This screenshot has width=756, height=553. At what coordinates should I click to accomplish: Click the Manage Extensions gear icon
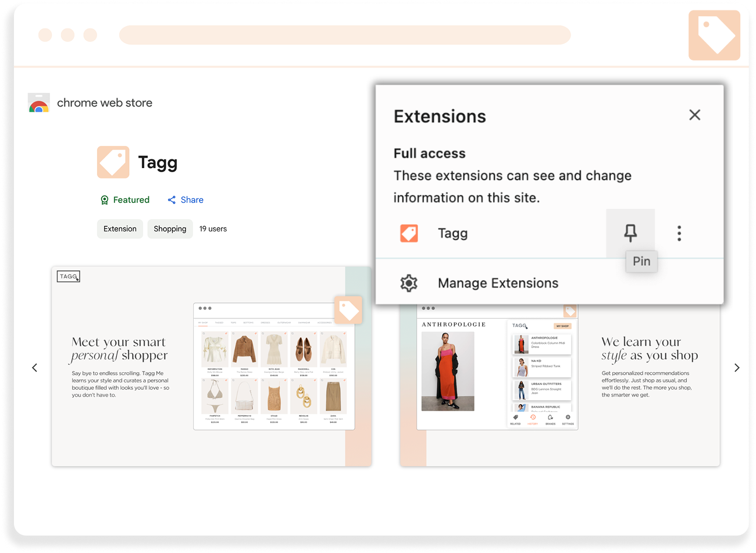409,283
